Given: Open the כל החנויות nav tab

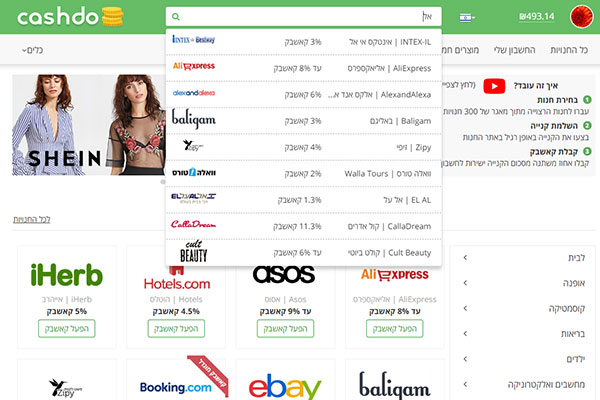Looking at the screenshot, I should [x=569, y=50].
